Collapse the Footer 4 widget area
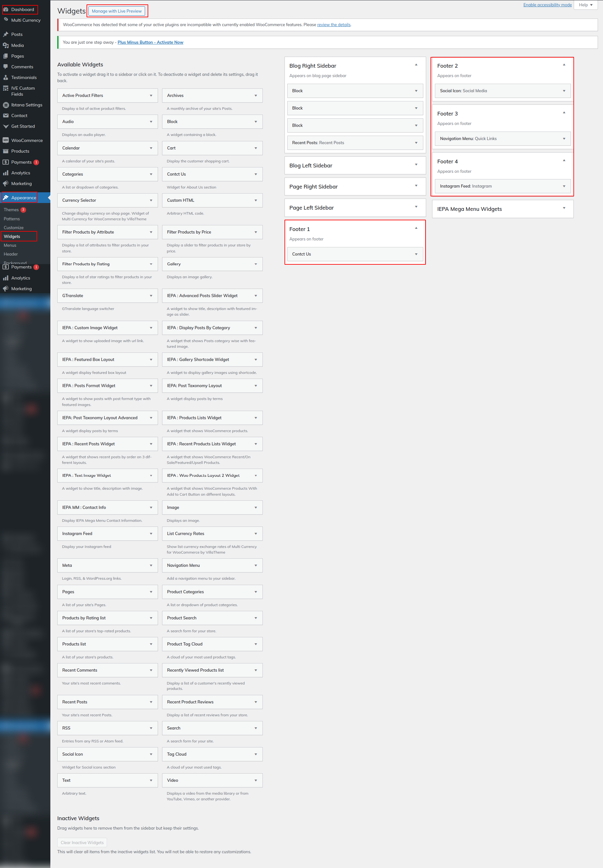This screenshot has height=868, width=603. [564, 161]
